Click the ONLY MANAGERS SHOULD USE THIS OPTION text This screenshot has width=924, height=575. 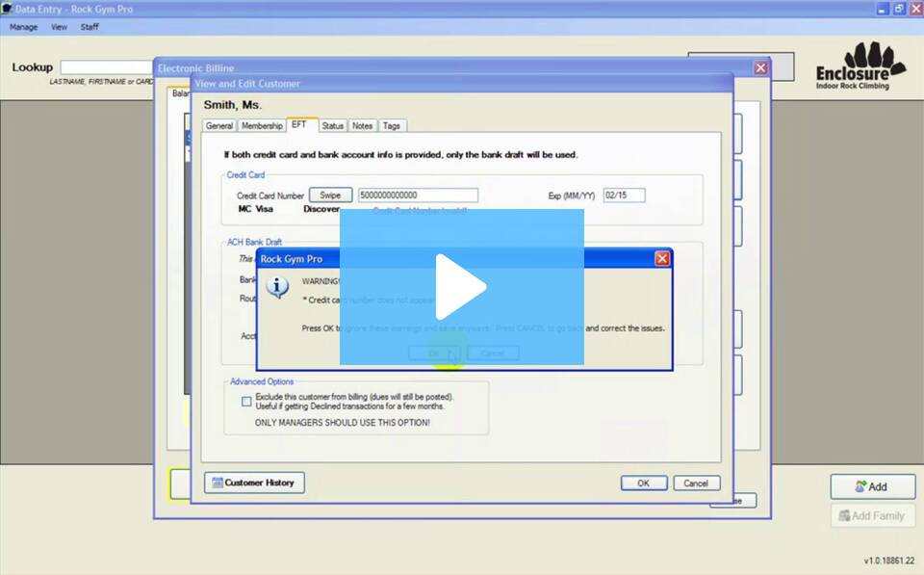[343, 422]
